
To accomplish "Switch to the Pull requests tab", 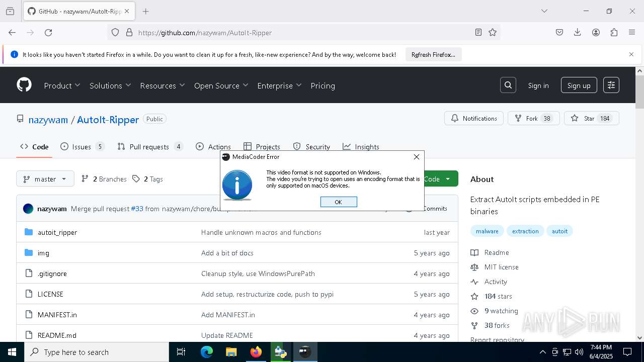I will pyautogui.click(x=150, y=147).
